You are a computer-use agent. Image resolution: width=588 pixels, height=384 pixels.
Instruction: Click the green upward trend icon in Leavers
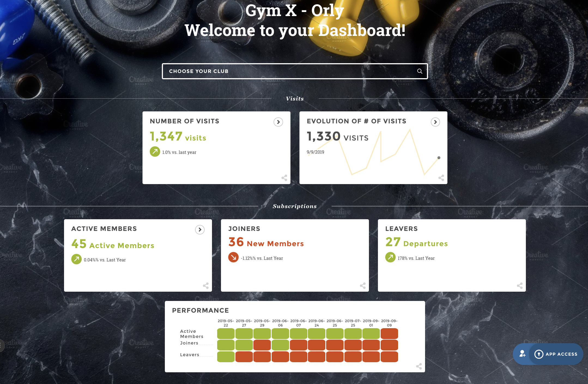pyautogui.click(x=390, y=257)
